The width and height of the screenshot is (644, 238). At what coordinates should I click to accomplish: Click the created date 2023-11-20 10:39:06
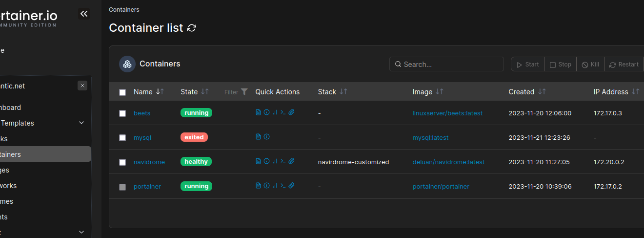click(540, 186)
